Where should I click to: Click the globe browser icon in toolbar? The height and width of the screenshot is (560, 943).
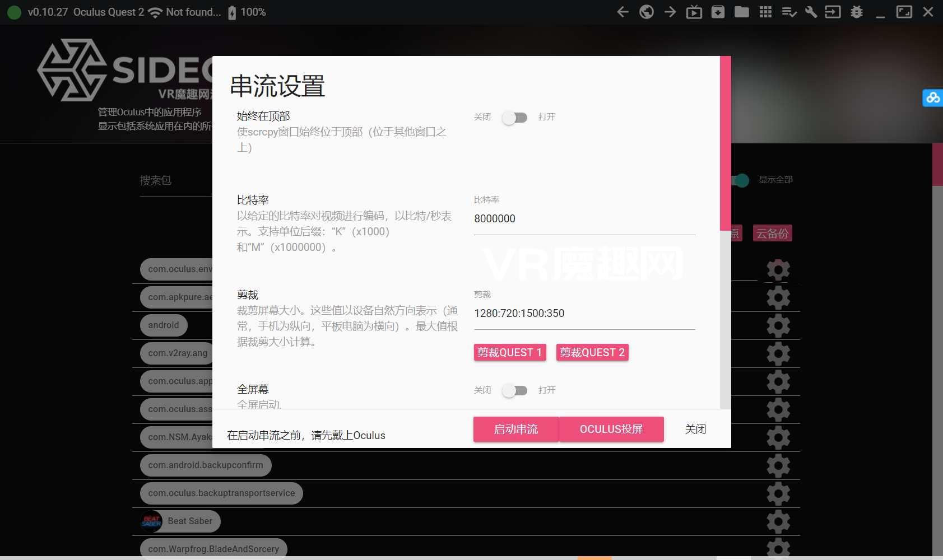(646, 12)
